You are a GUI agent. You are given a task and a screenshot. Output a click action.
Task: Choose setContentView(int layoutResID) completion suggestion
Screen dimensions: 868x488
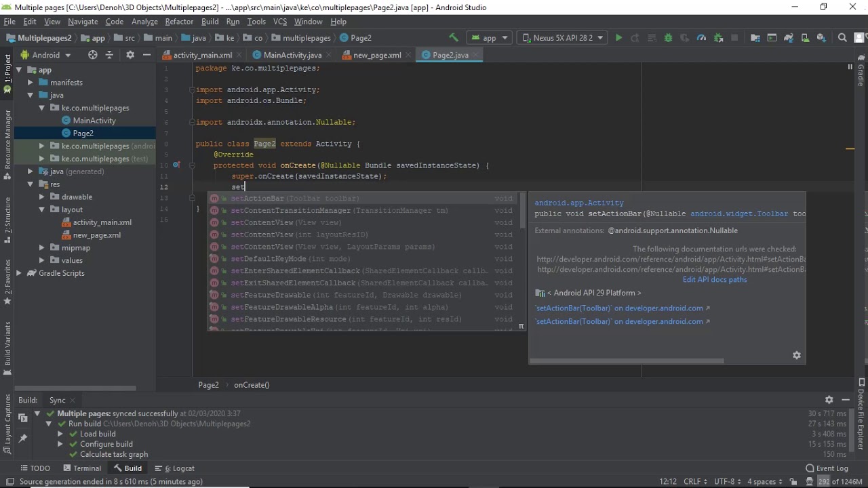(366, 235)
